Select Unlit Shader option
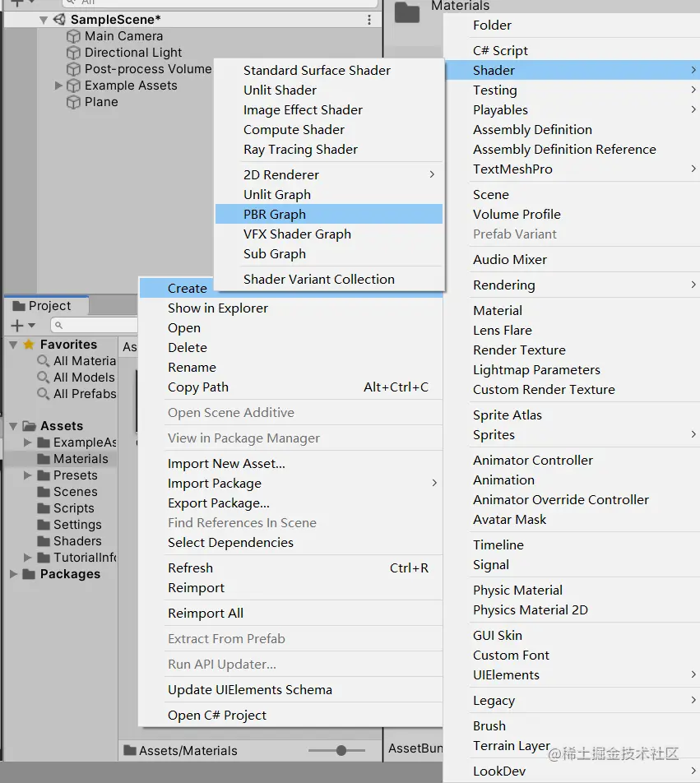Screen dimensions: 700x783 (x=329, y=90)
